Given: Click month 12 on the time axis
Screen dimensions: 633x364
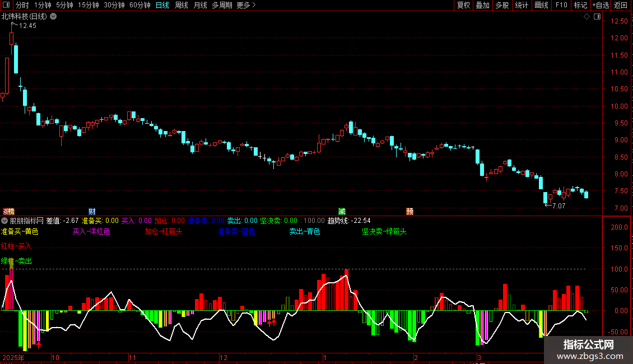Looking at the screenshot, I should click(x=224, y=357).
